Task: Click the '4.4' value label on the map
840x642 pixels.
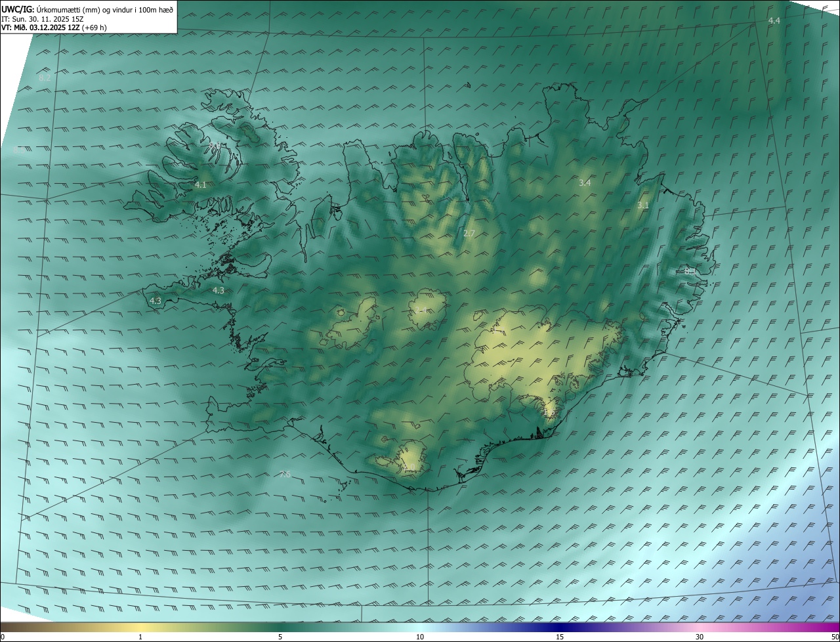Action: (774, 21)
